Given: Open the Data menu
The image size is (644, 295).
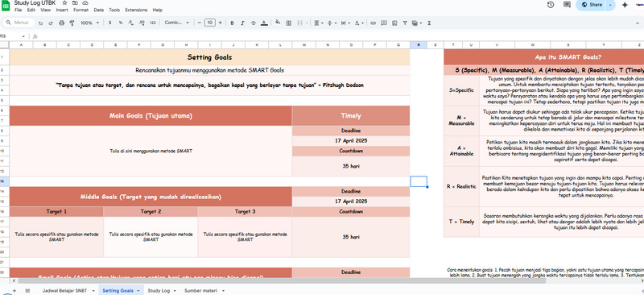Looking at the screenshot, I should [98, 10].
